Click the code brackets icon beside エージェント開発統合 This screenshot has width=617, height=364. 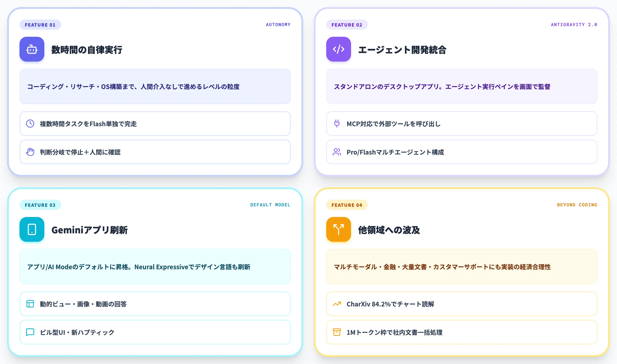click(338, 49)
